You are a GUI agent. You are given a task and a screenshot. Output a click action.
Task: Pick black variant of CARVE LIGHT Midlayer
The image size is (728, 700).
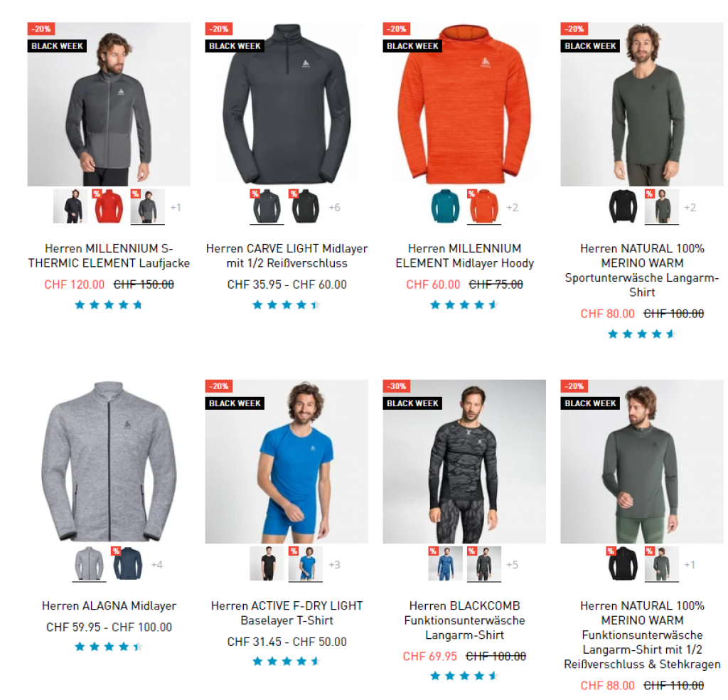pyautogui.click(x=306, y=207)
